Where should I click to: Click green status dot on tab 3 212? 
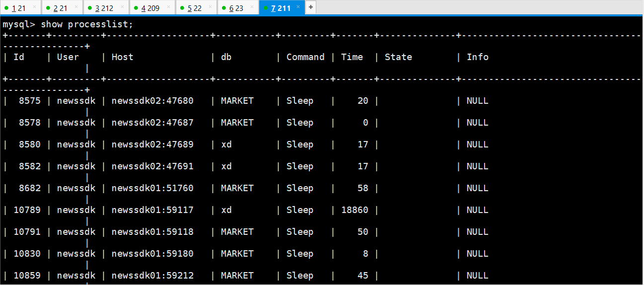[89, 8]
